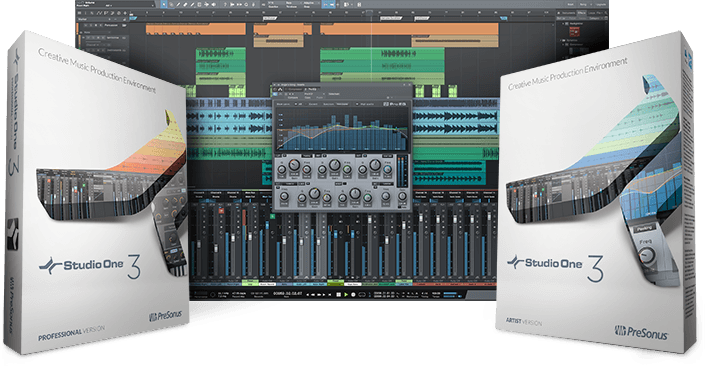Close the Pro EQ plugin window

click(x=410, y=85)
